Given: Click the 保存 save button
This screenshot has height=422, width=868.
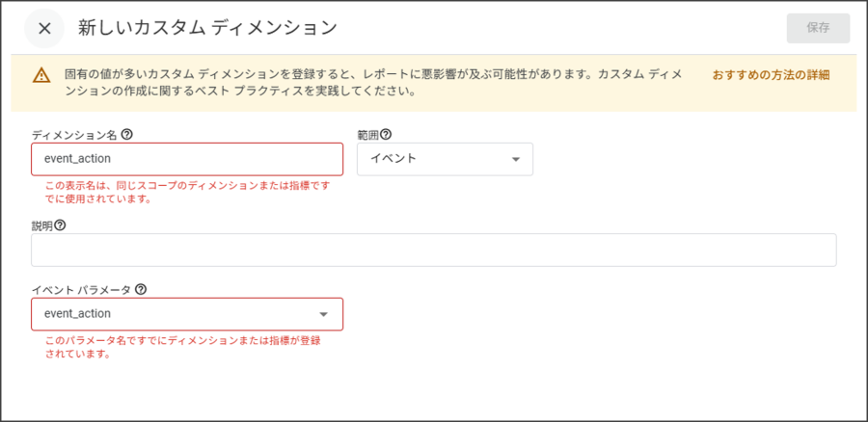Looking at the screenshot, I should 818,28.
